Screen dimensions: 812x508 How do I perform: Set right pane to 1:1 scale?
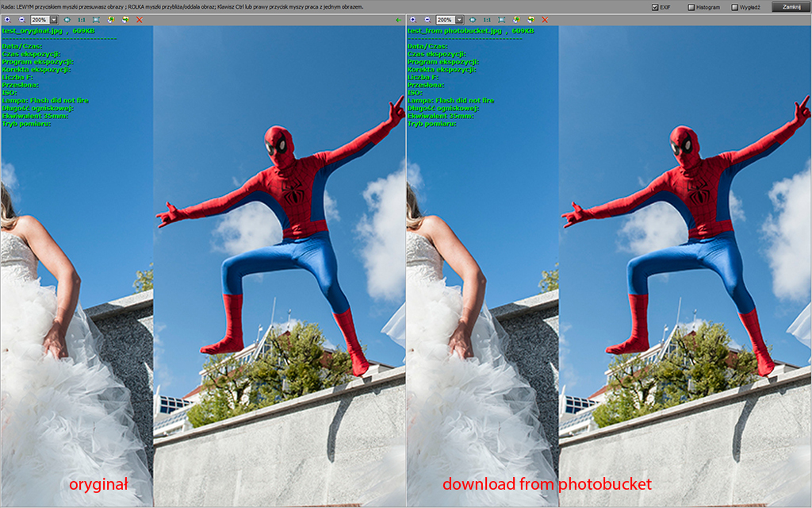tap(487, 20)
